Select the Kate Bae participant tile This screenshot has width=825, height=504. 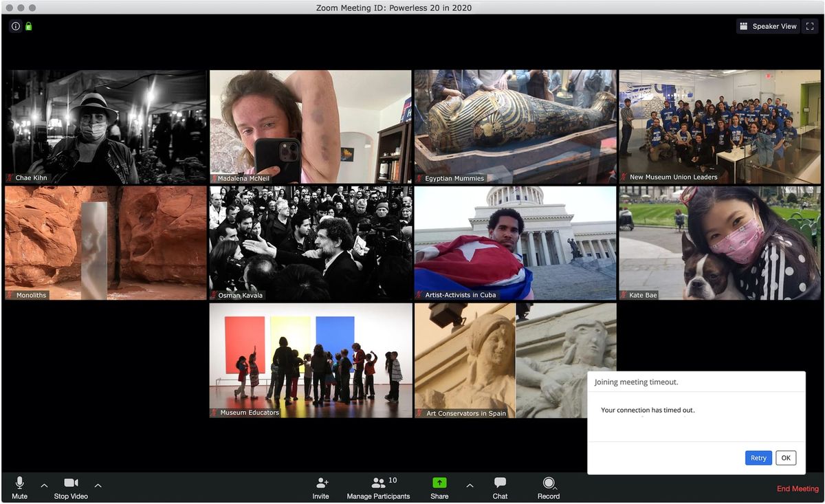(x=719, y=243)
